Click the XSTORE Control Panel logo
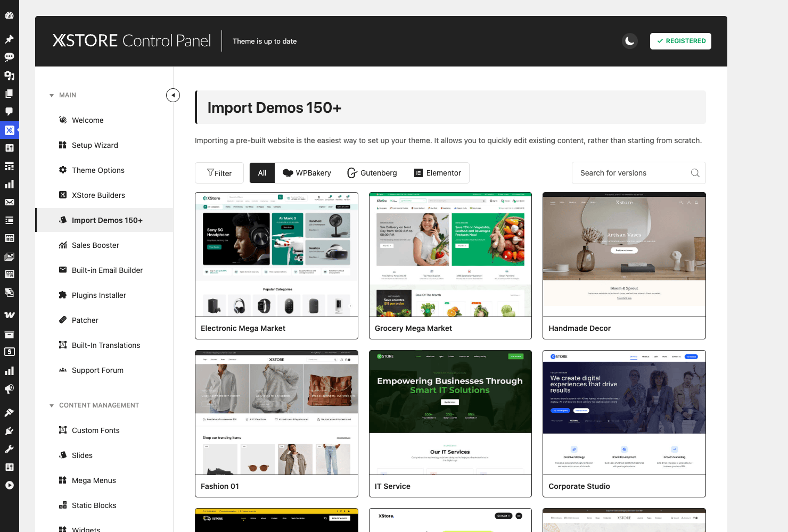This screenshot has height=532, width=788. (x=132, y=41)
